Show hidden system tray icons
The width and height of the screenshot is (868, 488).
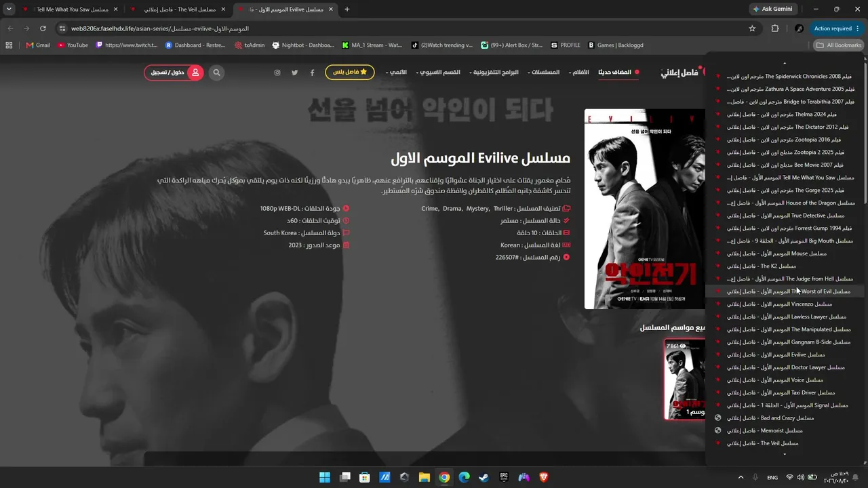click(741, 477)
